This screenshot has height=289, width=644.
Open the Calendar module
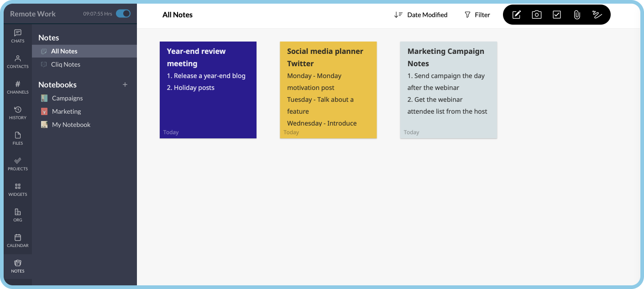pos(18,241)
